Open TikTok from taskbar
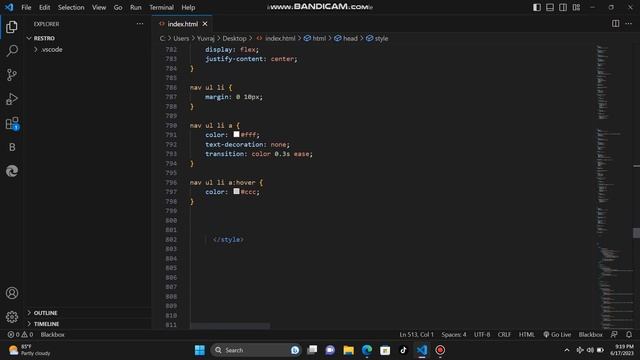 point(403,350)
